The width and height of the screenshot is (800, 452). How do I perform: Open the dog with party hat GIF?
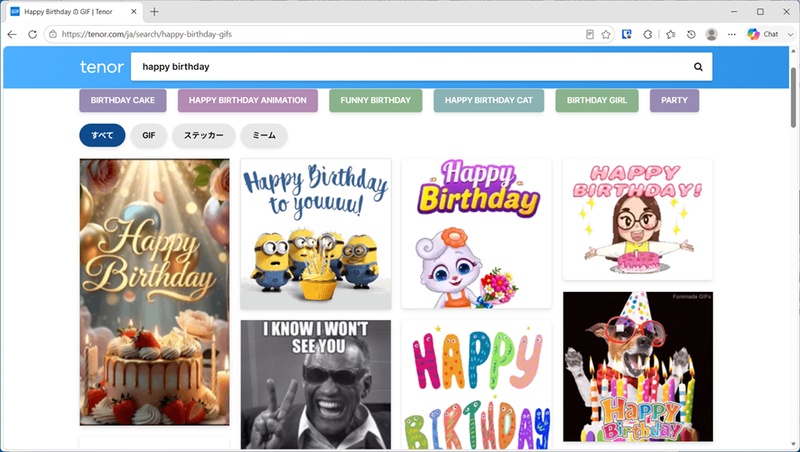638,367
